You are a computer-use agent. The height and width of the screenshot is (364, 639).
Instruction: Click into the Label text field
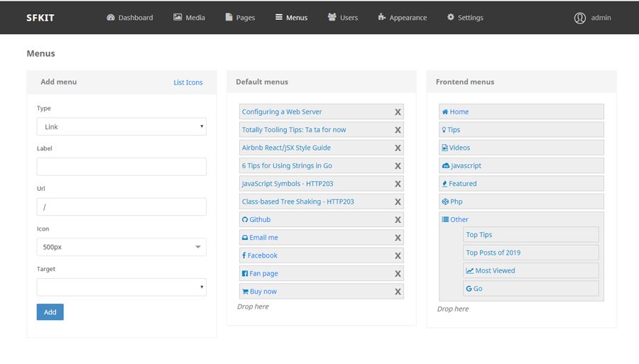point(121,167)
